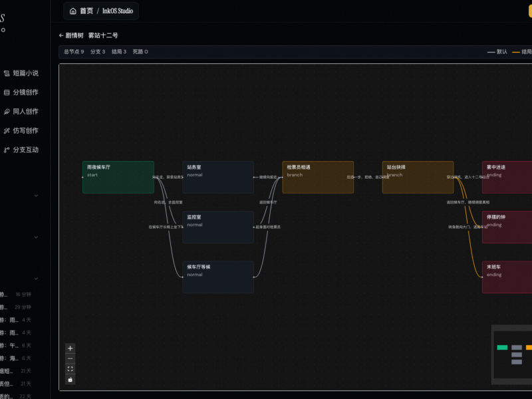Image resolution: width=532 pixels, height=399 pixels.
Task: Open the InkOS Studio breadcrumb link
Action: coord(118,11)
